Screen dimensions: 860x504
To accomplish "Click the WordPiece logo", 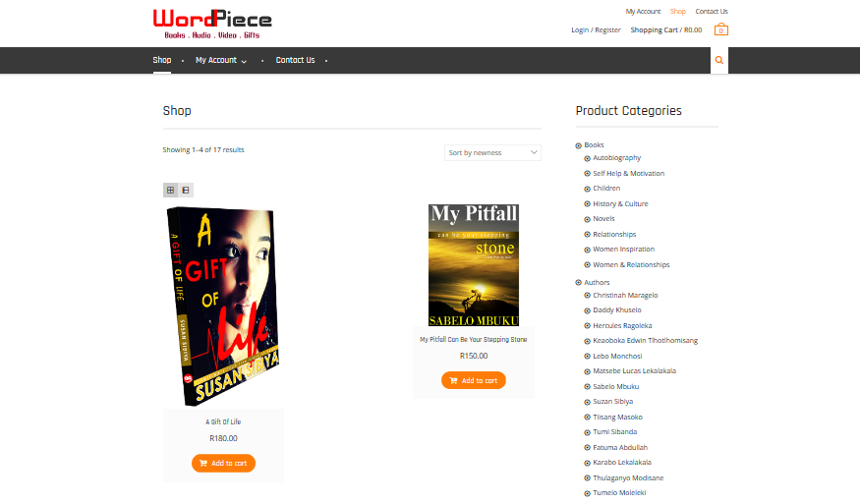I will pos(212,25).
